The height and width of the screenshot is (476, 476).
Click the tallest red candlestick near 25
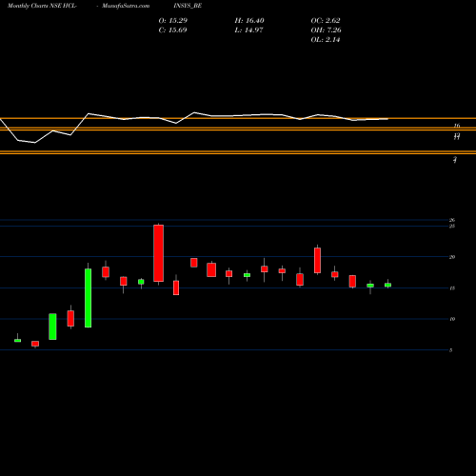coord(158,253)
